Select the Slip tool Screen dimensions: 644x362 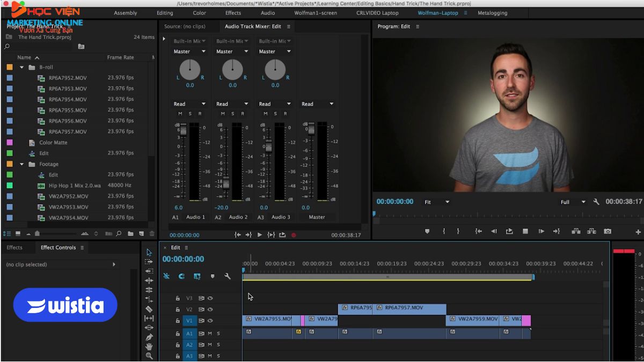pos(149,318)
